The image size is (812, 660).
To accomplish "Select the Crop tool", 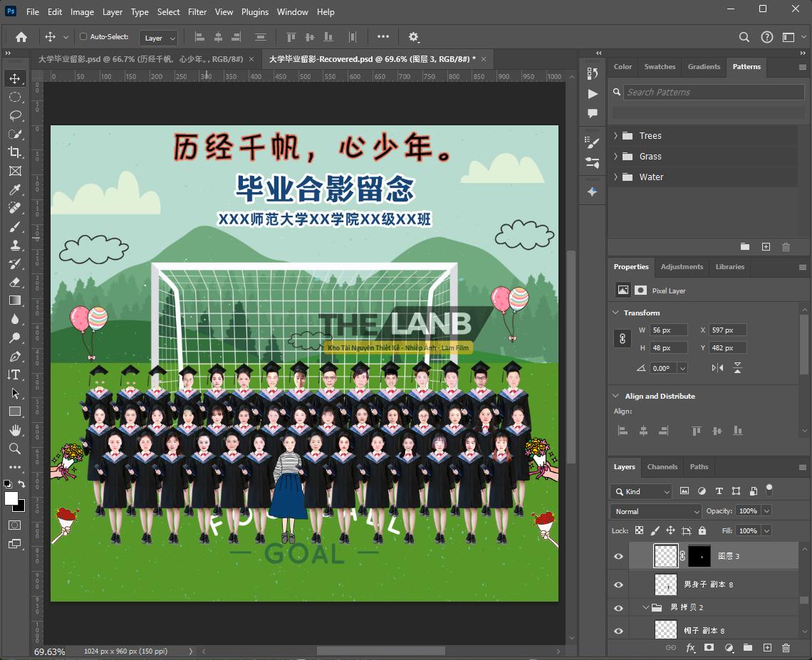I will pos(14,152).
